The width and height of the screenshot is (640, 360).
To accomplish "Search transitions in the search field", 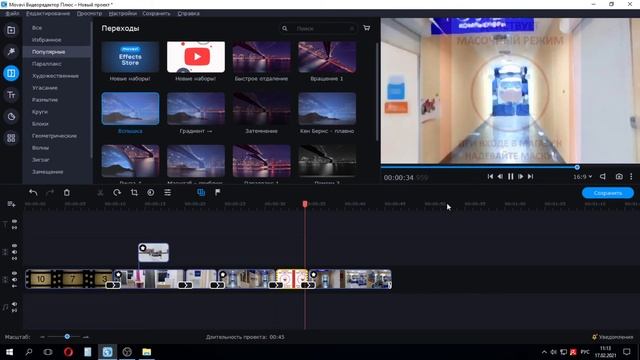I will click(x=318, y=29).
